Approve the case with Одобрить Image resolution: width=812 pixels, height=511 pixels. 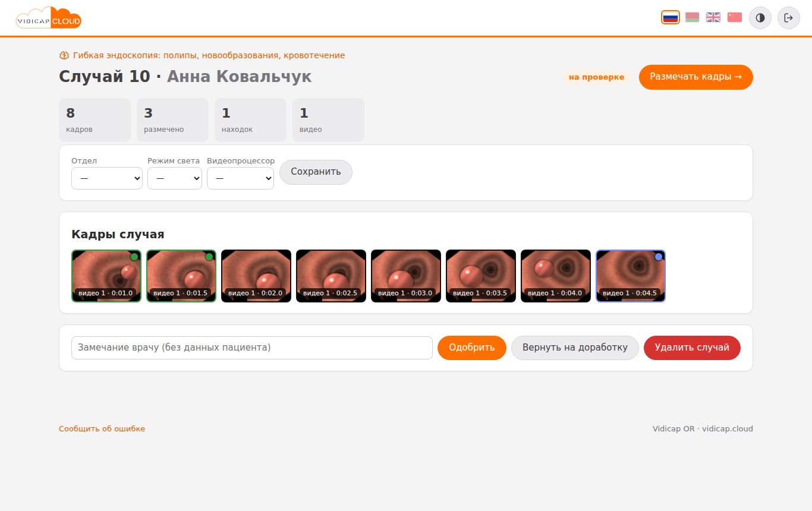coord(472,348)
